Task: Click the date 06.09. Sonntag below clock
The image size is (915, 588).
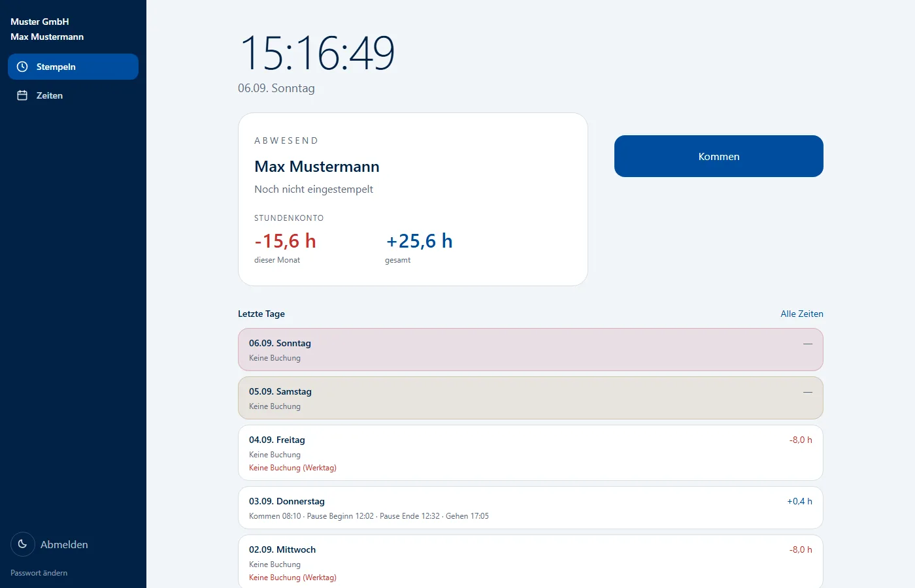Action: [x=276, y=88]
